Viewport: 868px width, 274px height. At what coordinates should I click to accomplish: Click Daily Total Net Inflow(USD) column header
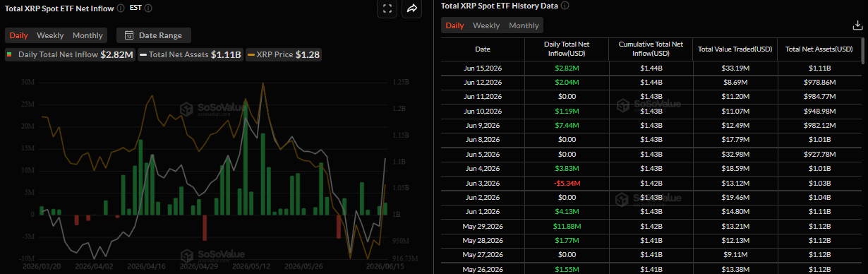pyautogui.click(x=567, y=49)
